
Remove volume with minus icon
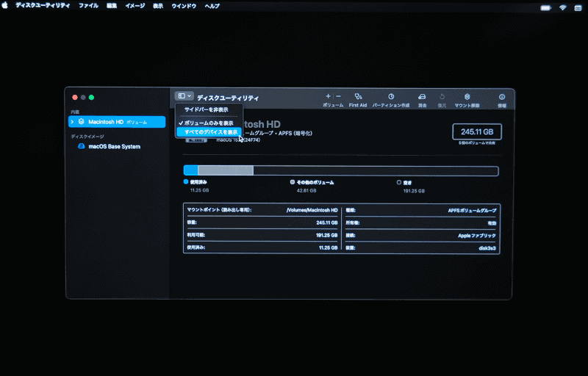click(338, 96)
